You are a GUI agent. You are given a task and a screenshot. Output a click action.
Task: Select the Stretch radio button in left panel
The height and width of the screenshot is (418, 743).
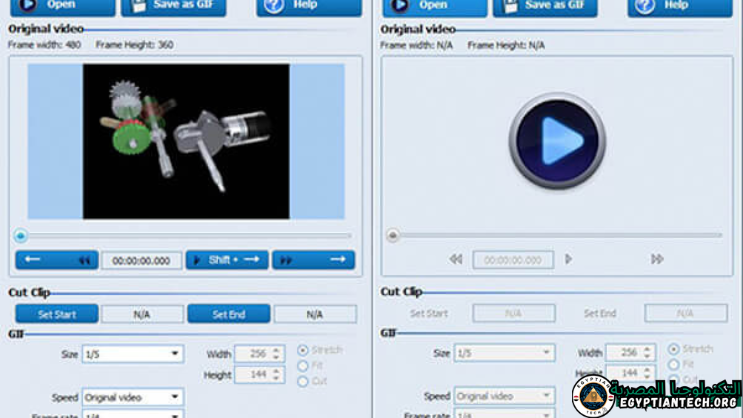(x=303, y=351)
